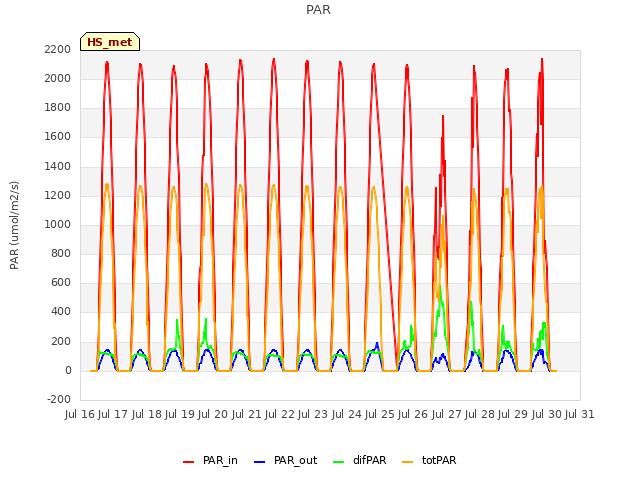Click the Jul 24 x-axis label

[x=347, y=414]
